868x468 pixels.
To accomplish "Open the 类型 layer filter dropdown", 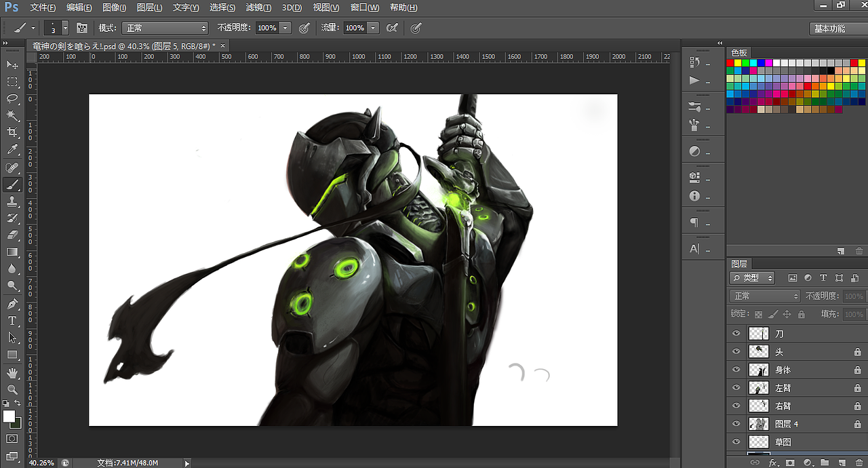I will pyautogui.click(x=752, y=278).
